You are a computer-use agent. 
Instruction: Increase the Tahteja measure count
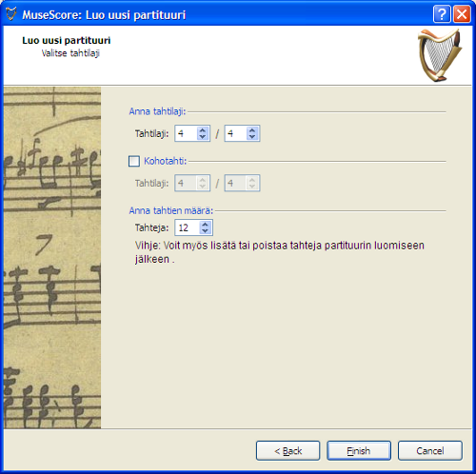click(205, 225)
